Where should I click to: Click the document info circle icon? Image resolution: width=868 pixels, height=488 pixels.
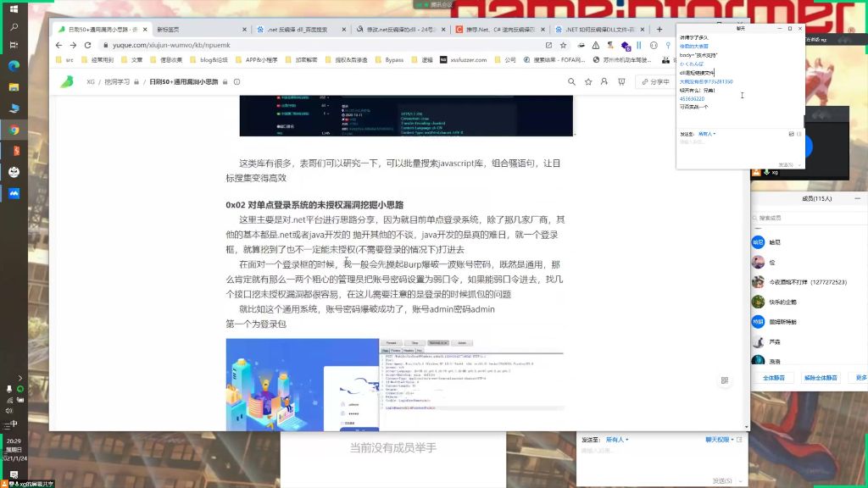coord(237,82)
